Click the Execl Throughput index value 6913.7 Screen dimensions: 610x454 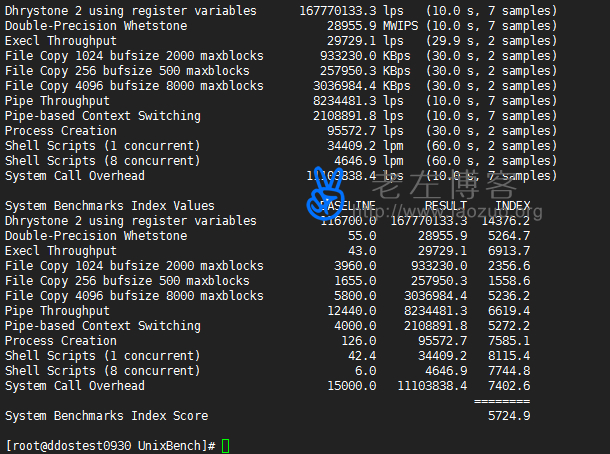[x=508, y=251]
